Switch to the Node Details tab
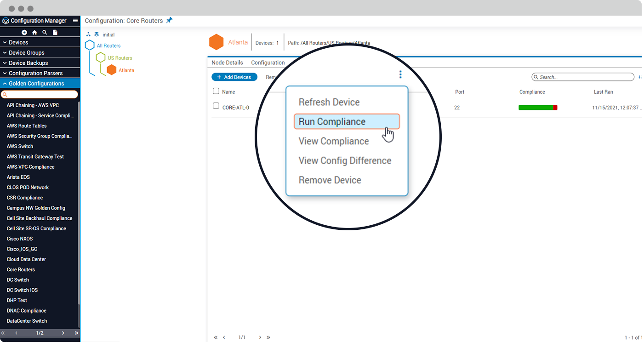The width and height of the screenshot is (644, 342). [227, 63]
